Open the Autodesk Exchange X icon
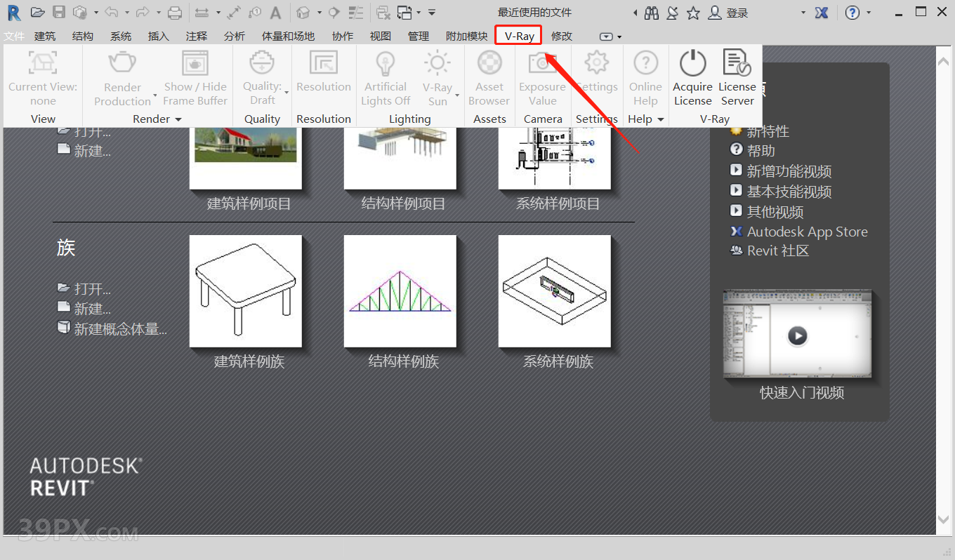This screenshot has height=560, width=955. tap(821, 13)
